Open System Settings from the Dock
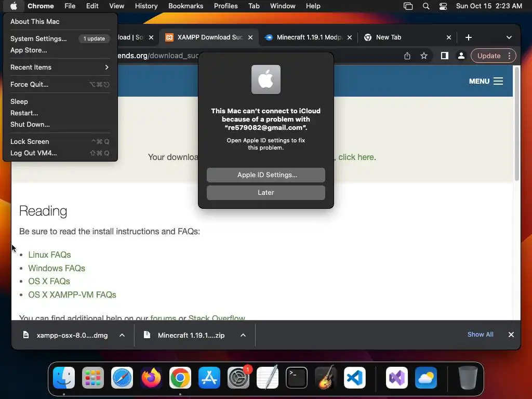 (x=238, y=378)
